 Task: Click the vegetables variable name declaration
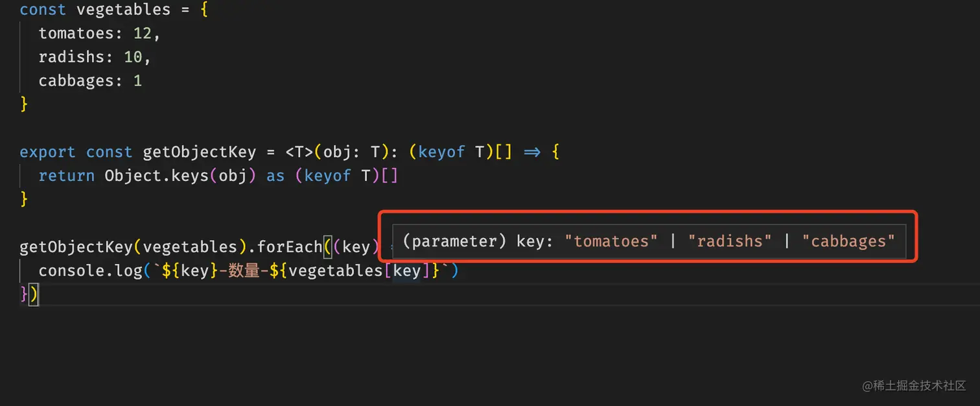tap(124, 10)
